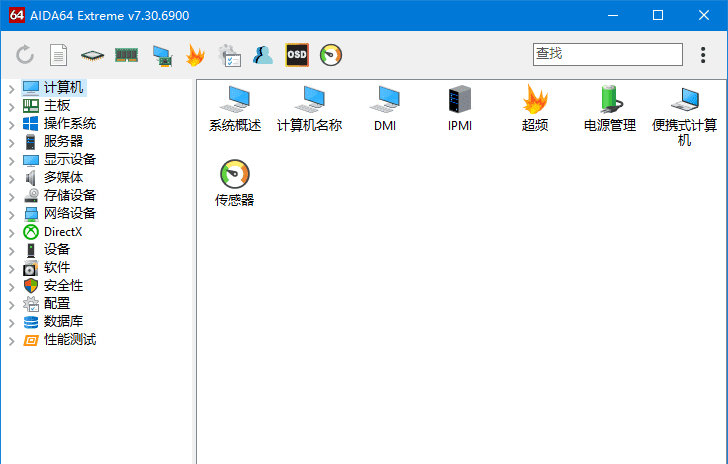The width and height of the screenshot is (728, 464).
Task: Expand the 设备 tree node
Action: pos(12,250)
